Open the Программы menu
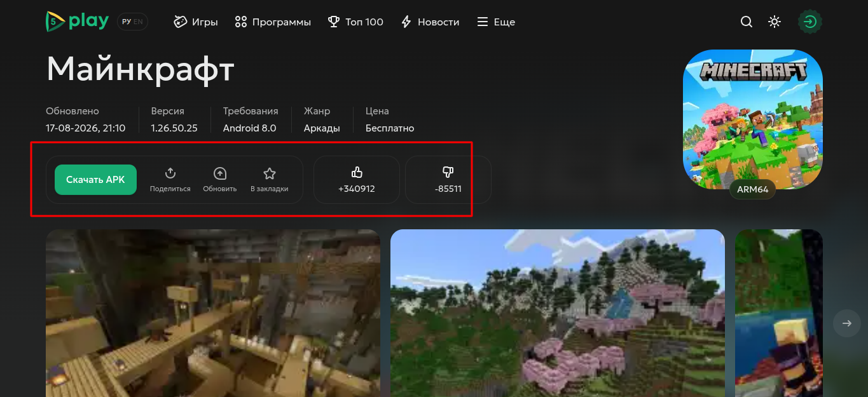868x397 pixels. [273, 22]
